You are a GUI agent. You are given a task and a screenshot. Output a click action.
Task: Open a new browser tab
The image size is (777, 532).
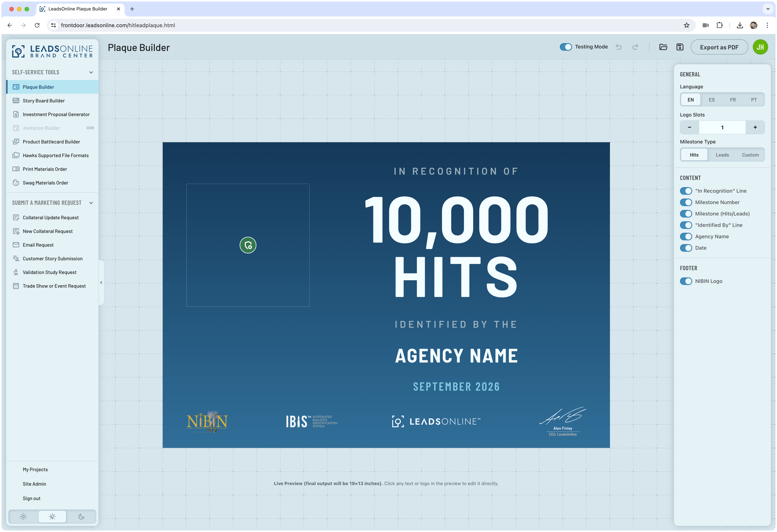tap(132, 9)
